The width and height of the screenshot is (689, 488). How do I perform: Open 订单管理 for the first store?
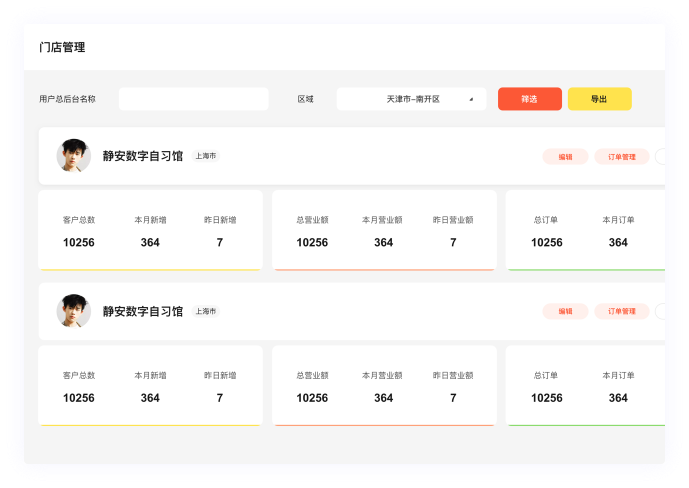click(621, 156)
